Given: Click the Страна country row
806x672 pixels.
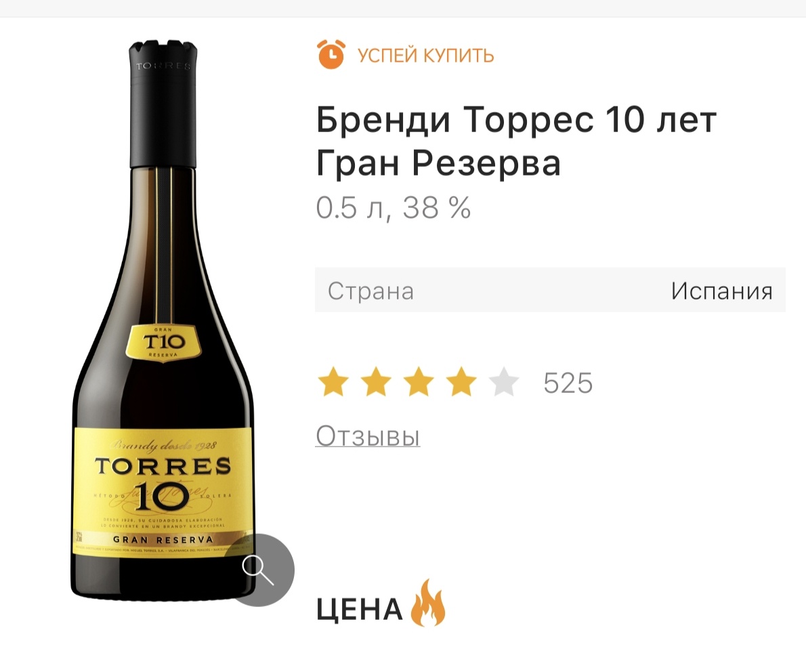Looking at the screenshot, I should [550, 290].
